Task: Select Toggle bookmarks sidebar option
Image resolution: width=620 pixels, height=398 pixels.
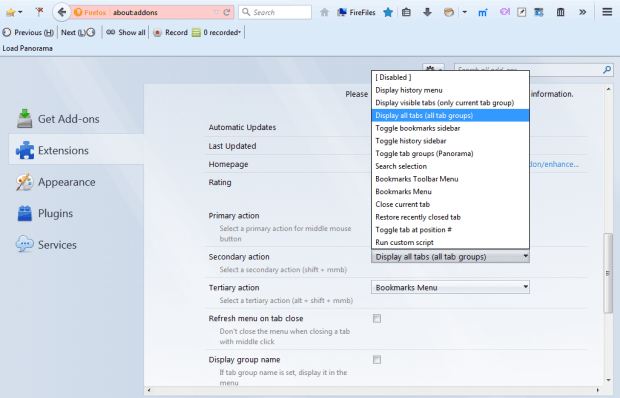Action: [450, 128]
